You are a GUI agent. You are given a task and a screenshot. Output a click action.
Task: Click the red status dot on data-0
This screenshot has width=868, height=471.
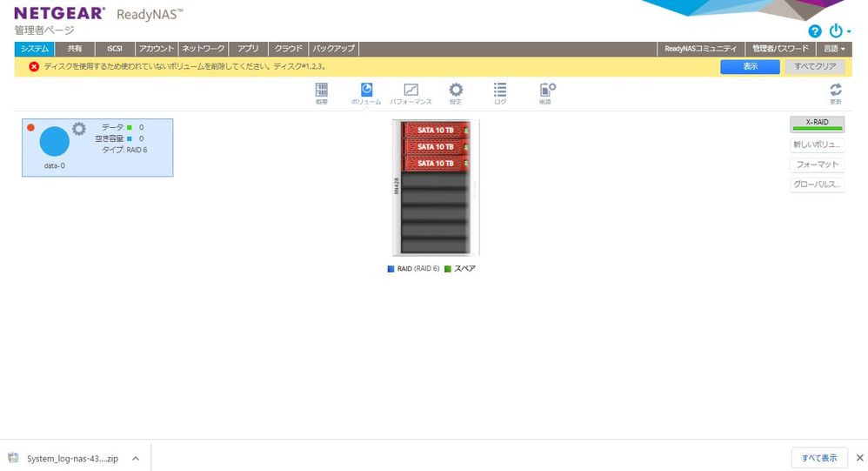coord(31,127)
